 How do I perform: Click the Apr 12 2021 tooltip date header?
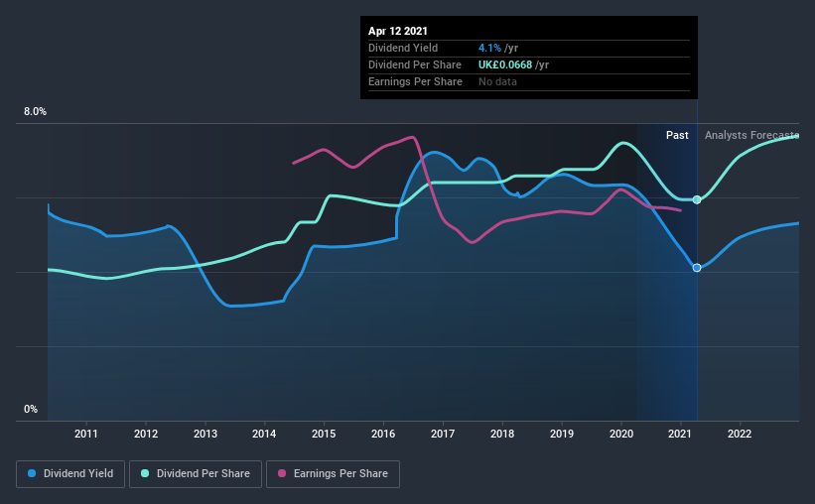point(398,31)
